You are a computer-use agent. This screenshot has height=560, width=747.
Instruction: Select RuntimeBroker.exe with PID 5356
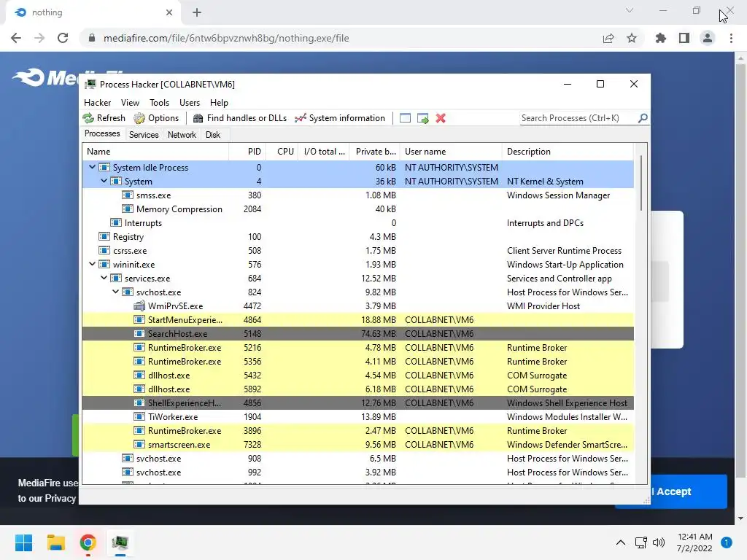357,361
